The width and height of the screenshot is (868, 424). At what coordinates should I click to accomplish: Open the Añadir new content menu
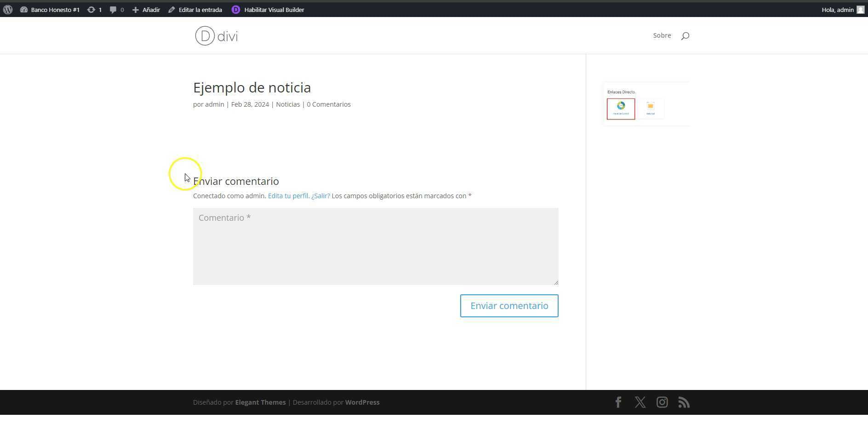[x=146, y=10]
